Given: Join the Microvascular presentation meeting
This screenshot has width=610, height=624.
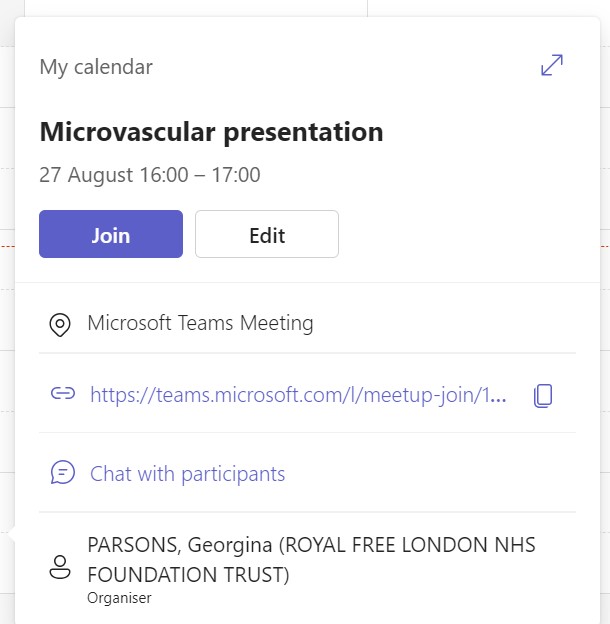Looking at the screenshot, I should pyautogui.click(x=111, y=234).
